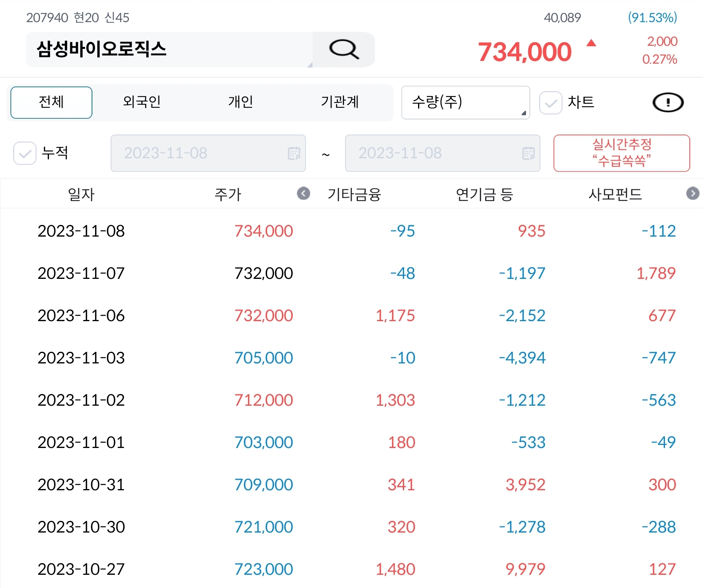The image size is (703, 588).
Task: Click the 주가 column header
Action: coord(228,194)
